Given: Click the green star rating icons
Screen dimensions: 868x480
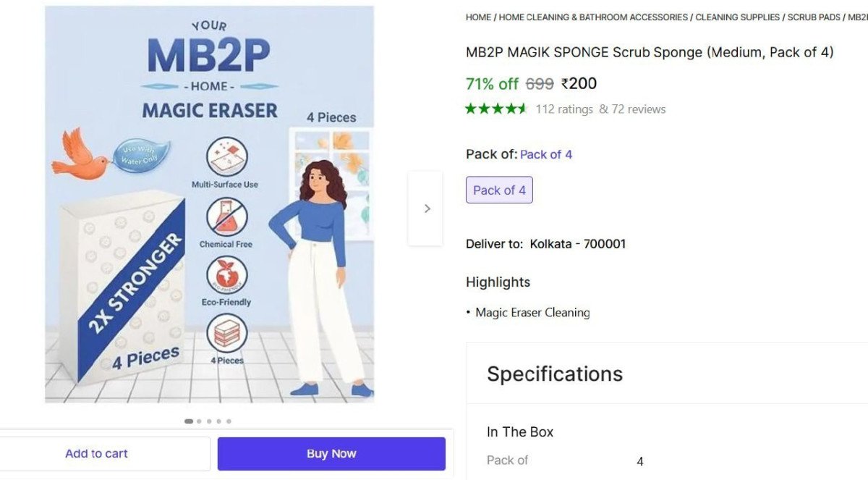Looking at the screenshot, I should 497,109.
